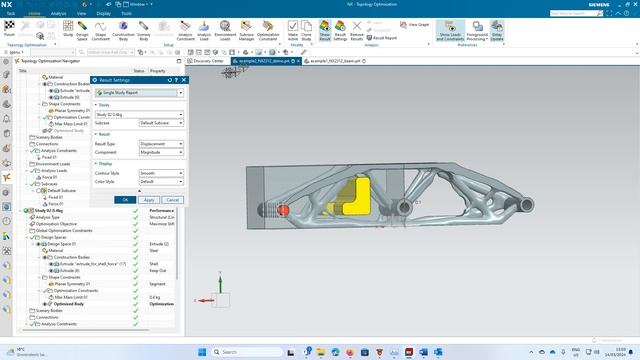
Task: Open the Display ribbon tab
Action: pos(103,13)
